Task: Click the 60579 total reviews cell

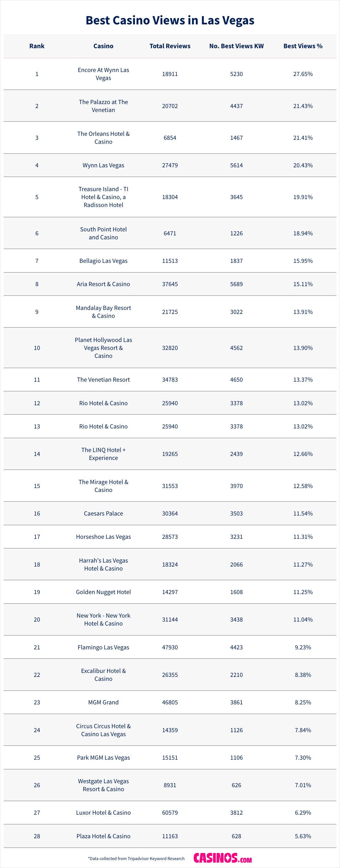Action: pos(170,813)
